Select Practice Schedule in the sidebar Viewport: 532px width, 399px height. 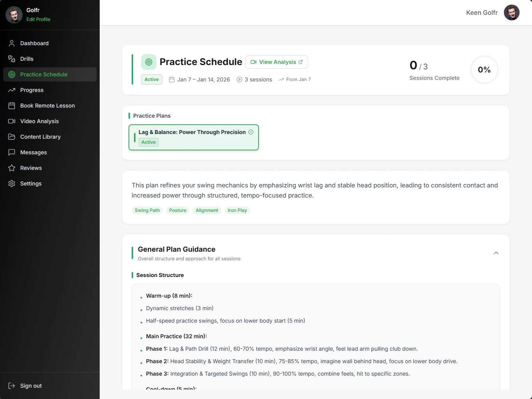click(x=44, y=74)
